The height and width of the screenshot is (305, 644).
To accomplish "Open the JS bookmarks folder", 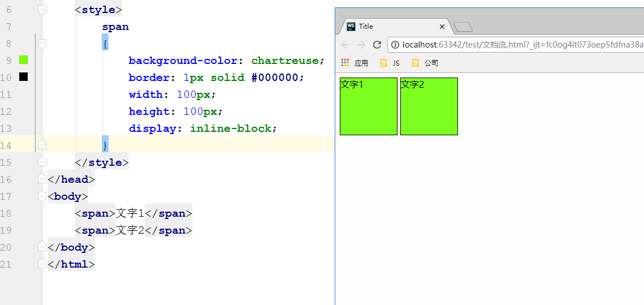I will click(x=390, y=63).
